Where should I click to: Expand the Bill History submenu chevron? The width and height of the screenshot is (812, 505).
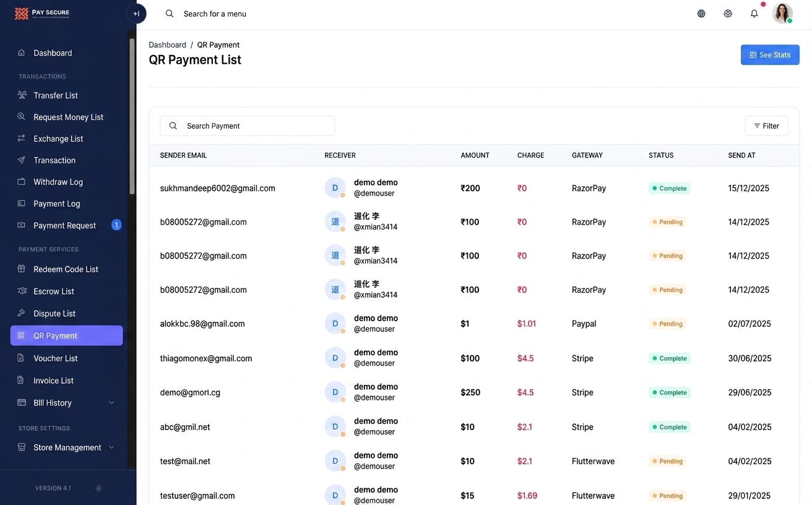pyautogui.click(x=111, y=403)
